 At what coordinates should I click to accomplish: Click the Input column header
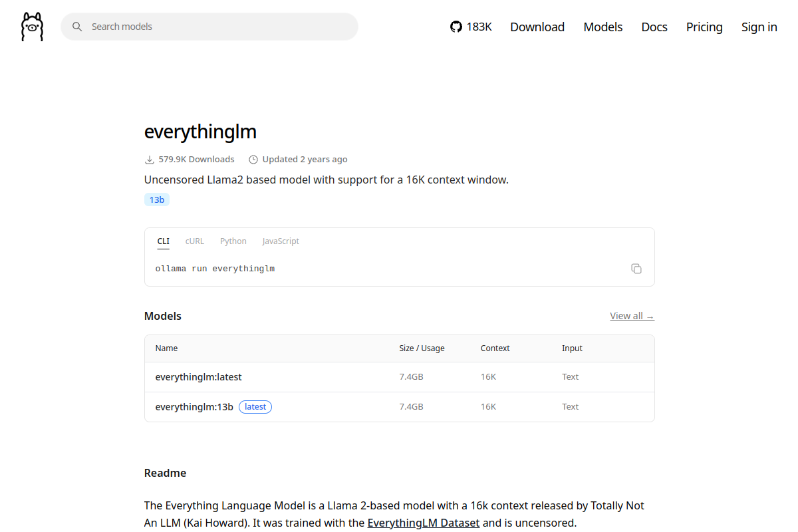(572, 348)
